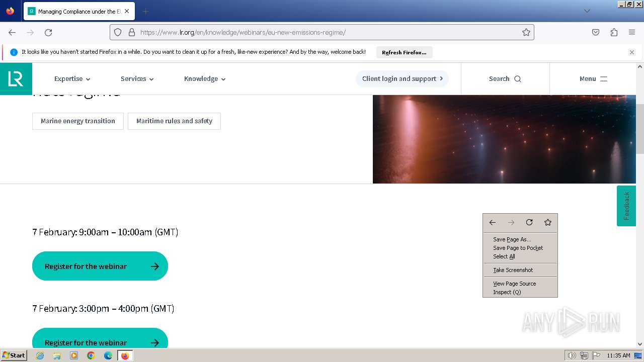Open network tray icon
This screenshot has width=644, height=362.
pos(584,355)
